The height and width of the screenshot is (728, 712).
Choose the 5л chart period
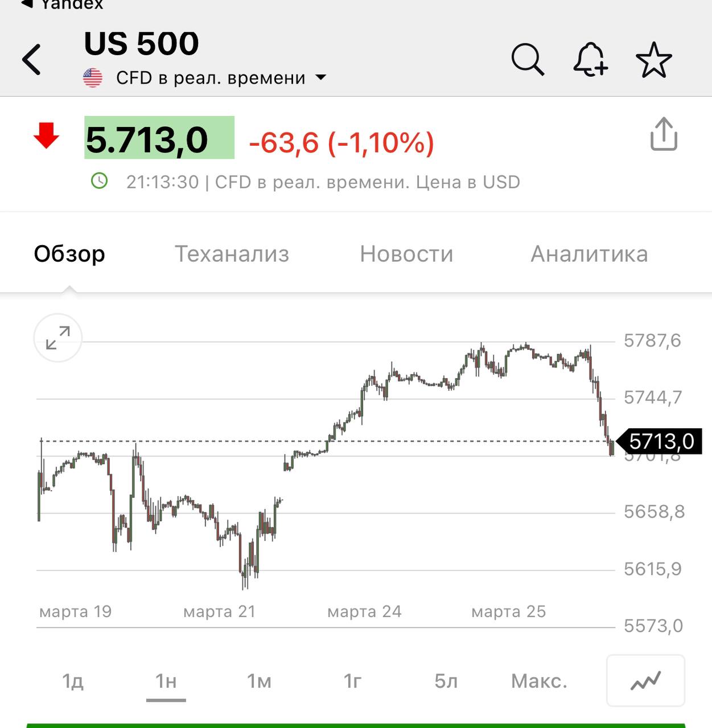click(x=446, y=681)
